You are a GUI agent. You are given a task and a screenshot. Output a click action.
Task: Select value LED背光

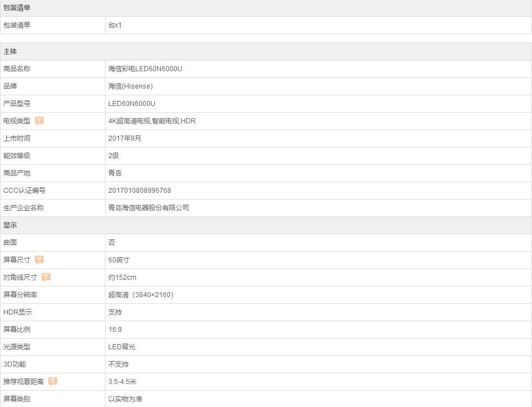(x=122, y=346)
